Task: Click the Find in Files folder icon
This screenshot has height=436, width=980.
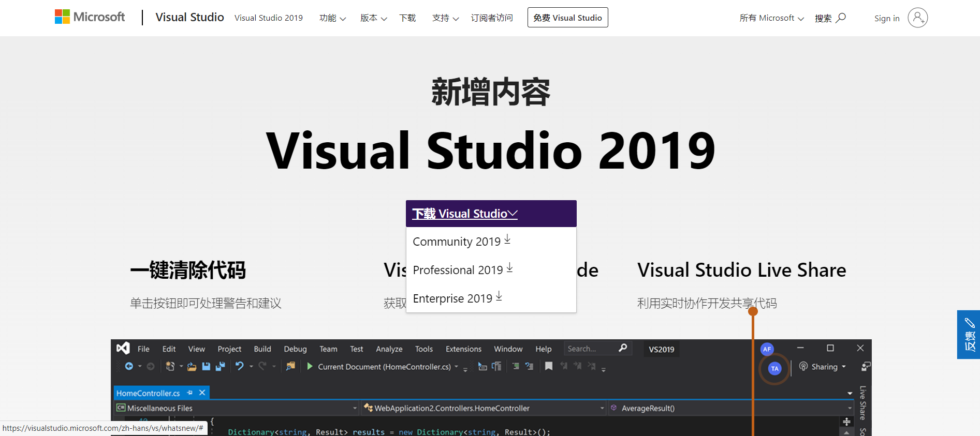Action: pyautogui.click(x=290, y=366)
